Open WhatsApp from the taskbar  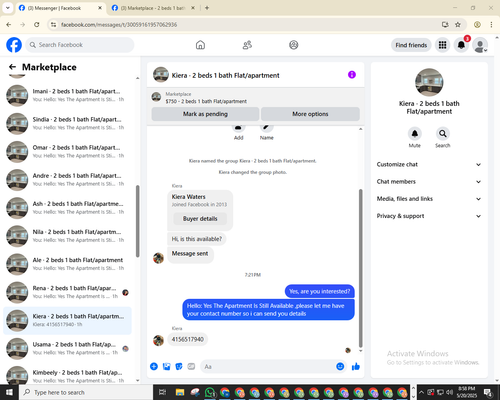point(210,392)
